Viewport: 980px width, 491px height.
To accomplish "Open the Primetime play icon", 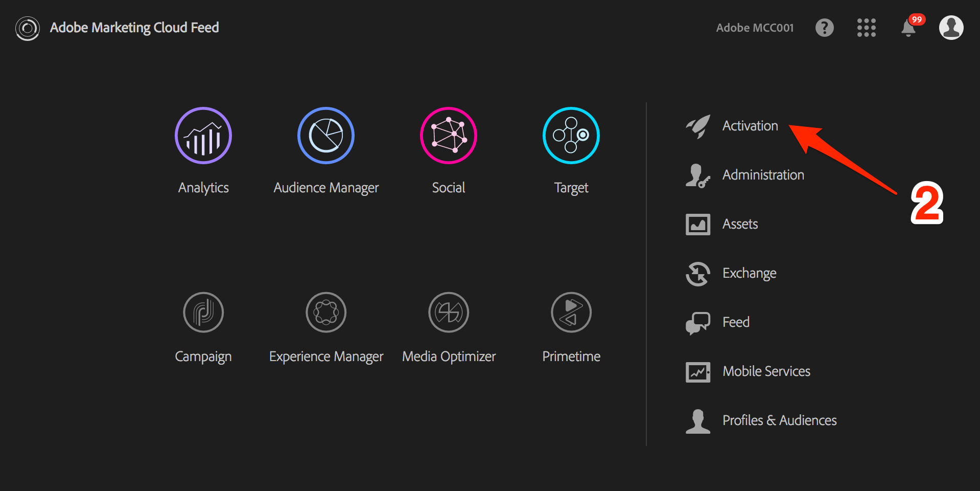I will tap(571, 312).
